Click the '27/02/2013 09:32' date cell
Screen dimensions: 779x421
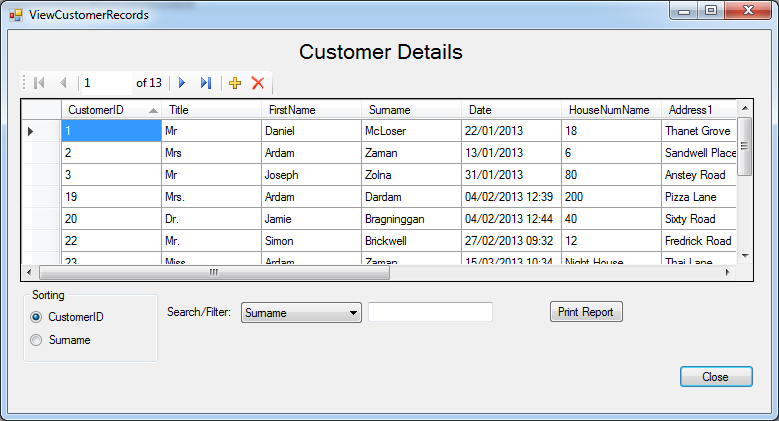pos(511,241)
